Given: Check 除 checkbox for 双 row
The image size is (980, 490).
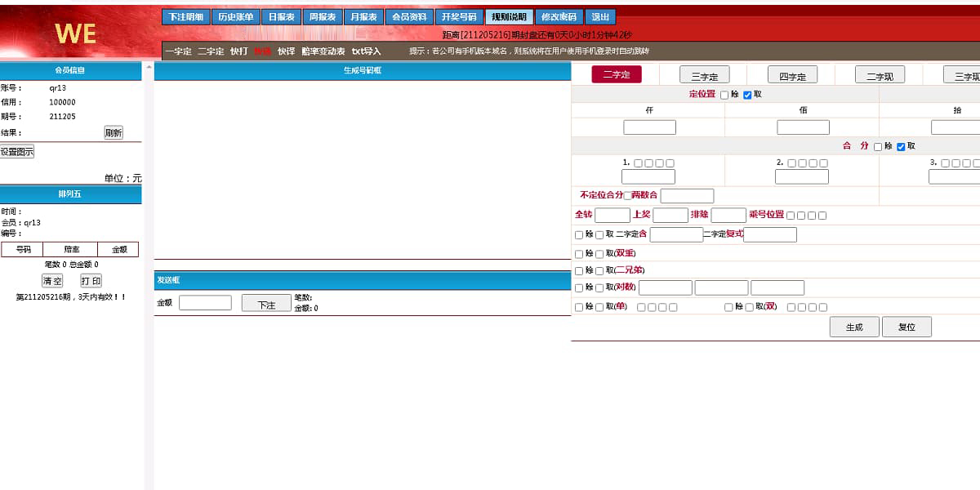Looking at the screenshot, I should point(728,307).
